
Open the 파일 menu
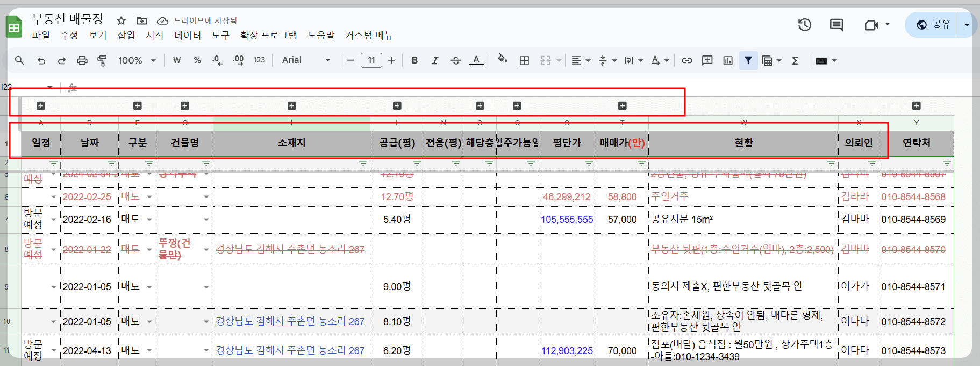pos(41,35)
